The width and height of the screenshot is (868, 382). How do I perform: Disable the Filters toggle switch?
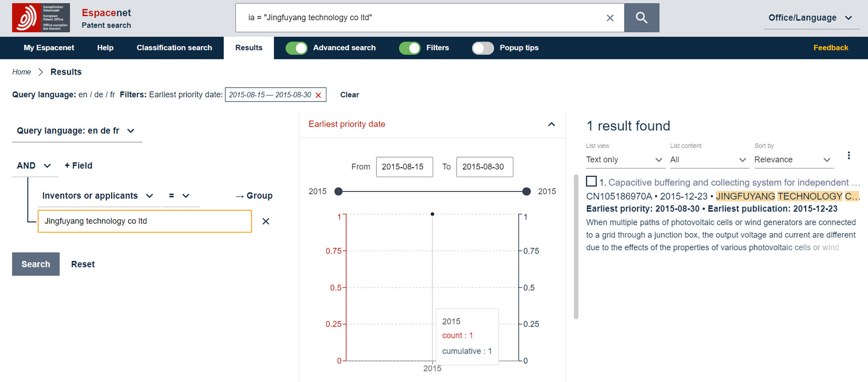click(x=410, y=48)
